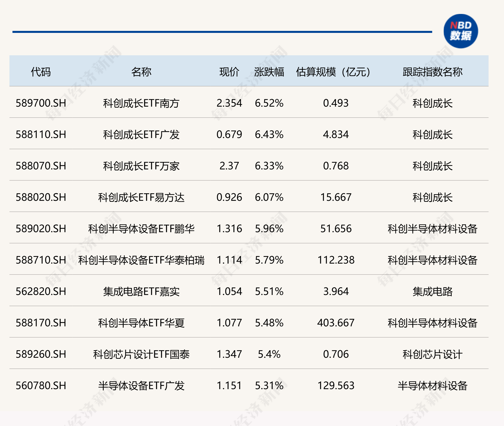Click the name 科创成长ETF南方
504x426 pixels.
pos(141,103)
